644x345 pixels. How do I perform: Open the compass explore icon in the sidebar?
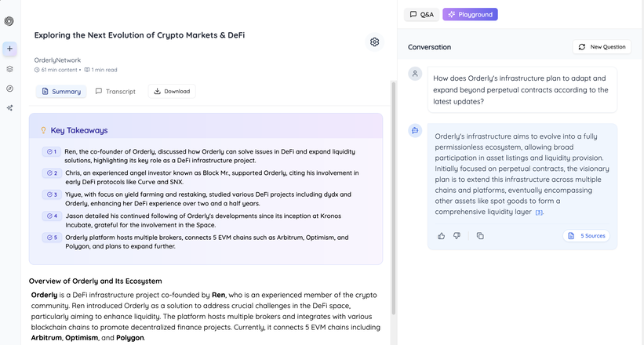[9, 89]
